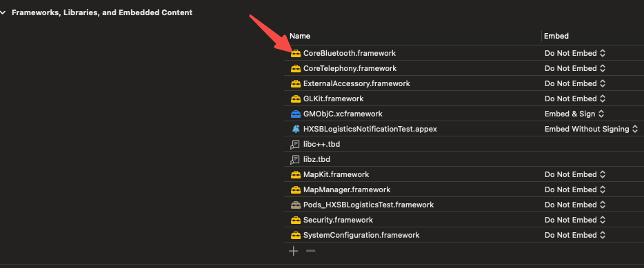Click the libz.tbd document icon
Viewport: 644px width, 268px height.
click(x=295, y=160)
